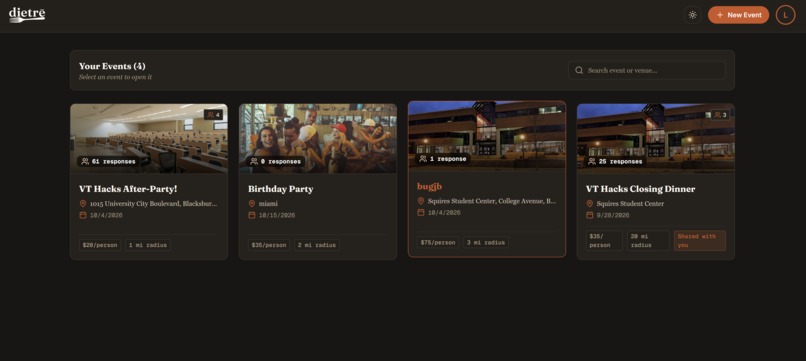
Task: Click calendar icon on VT Hacks After-Party! card
Action: click(x=83, y=215)
